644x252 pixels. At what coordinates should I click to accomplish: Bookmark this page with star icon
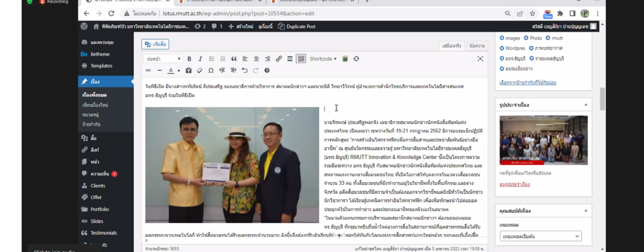[x=532, y=14]
